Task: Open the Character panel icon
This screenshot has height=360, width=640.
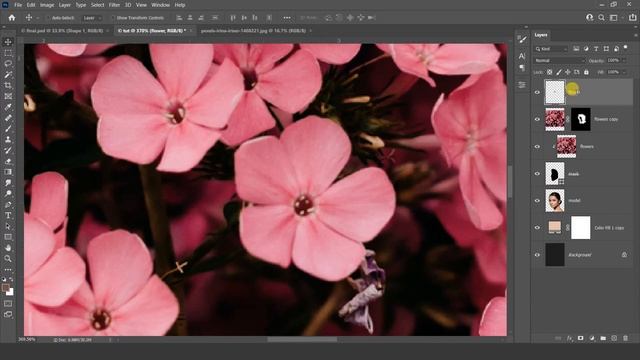Action: click(x=522, y=56)
